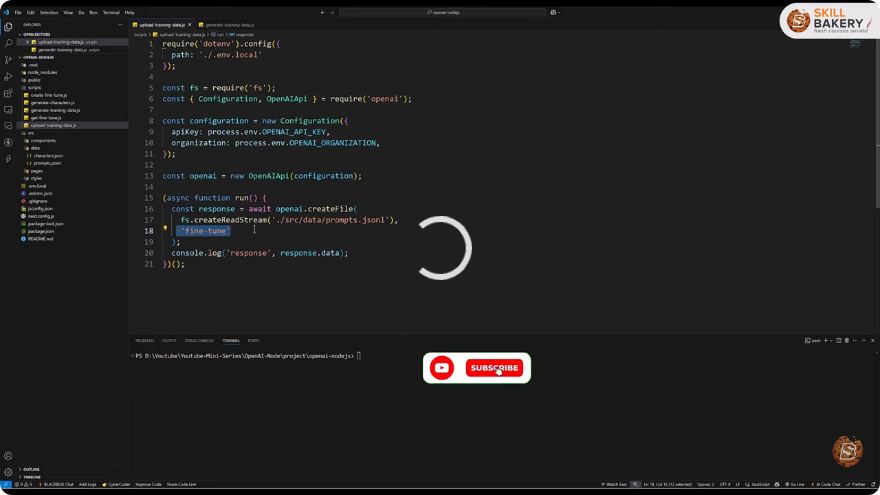Click Prettier in status bar

point(857,484)
